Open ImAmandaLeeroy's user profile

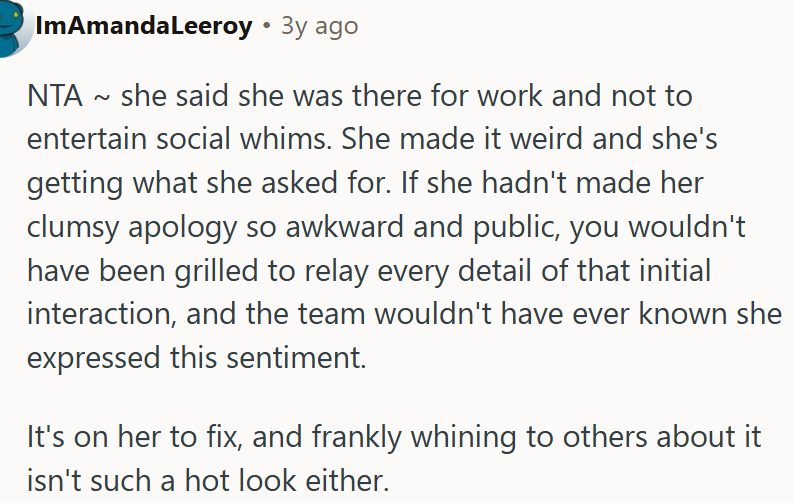tap(144, 25)
